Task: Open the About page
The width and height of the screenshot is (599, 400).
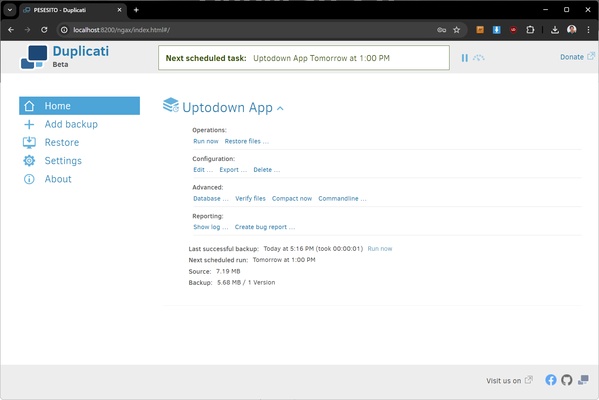Action: coord(58,179)
